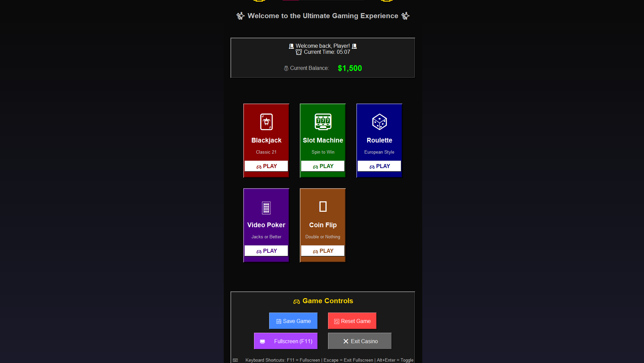The width and height of the screenshot is (644, 363).
Task: Click the stopwatch icon beside Current Balance
Action: (x=286, y=68)
